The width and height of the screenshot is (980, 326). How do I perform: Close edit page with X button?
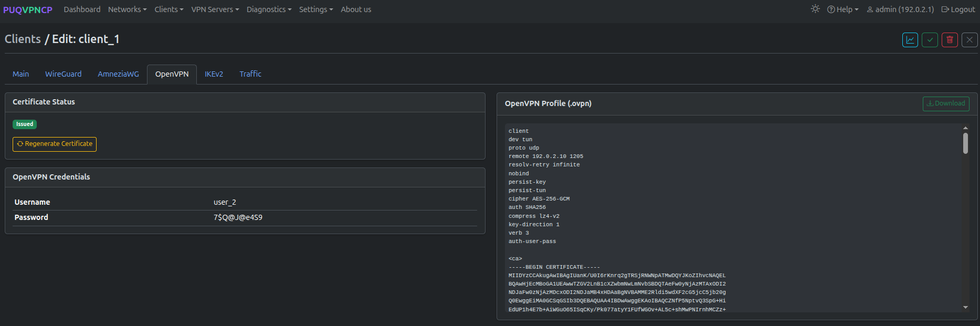(970, 40)
